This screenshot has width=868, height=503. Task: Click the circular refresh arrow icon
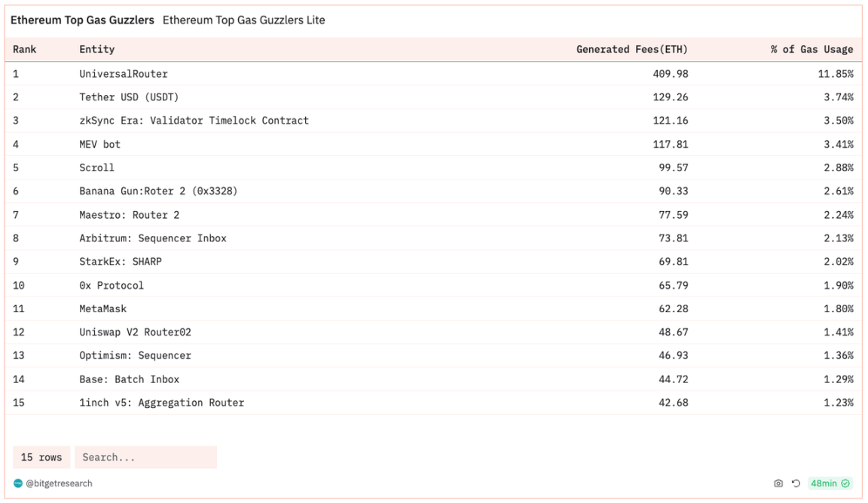796,483
